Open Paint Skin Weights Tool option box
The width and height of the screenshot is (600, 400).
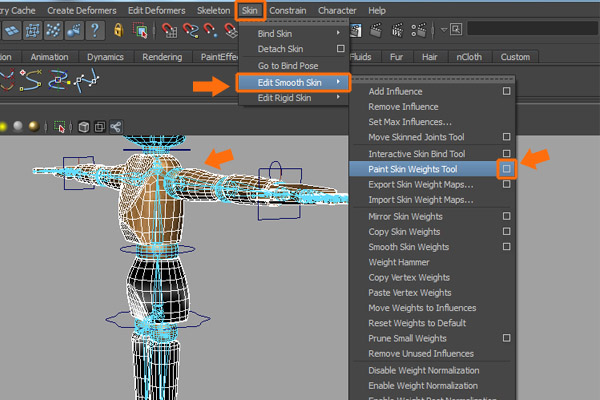(x=507, y=170)
